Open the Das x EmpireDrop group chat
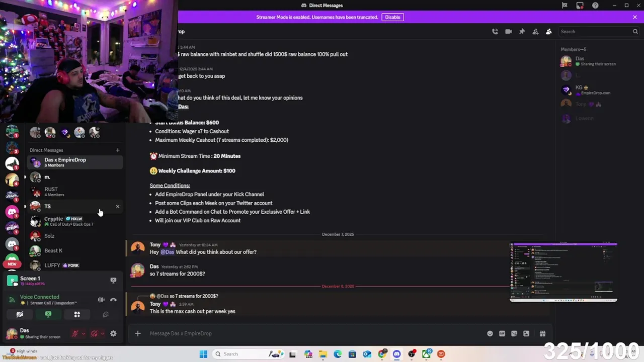644x362 pixels. 75,162
